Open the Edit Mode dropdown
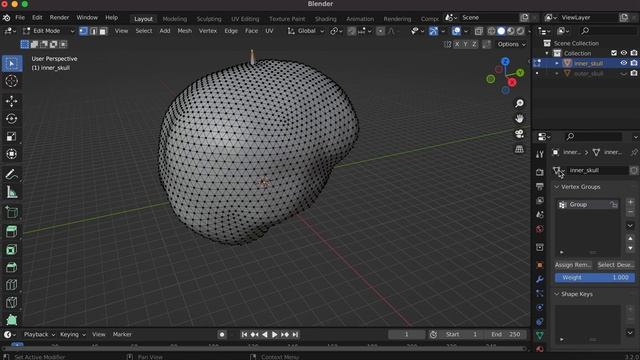Screen dimensions: 640x360 (x=49, y=31)
